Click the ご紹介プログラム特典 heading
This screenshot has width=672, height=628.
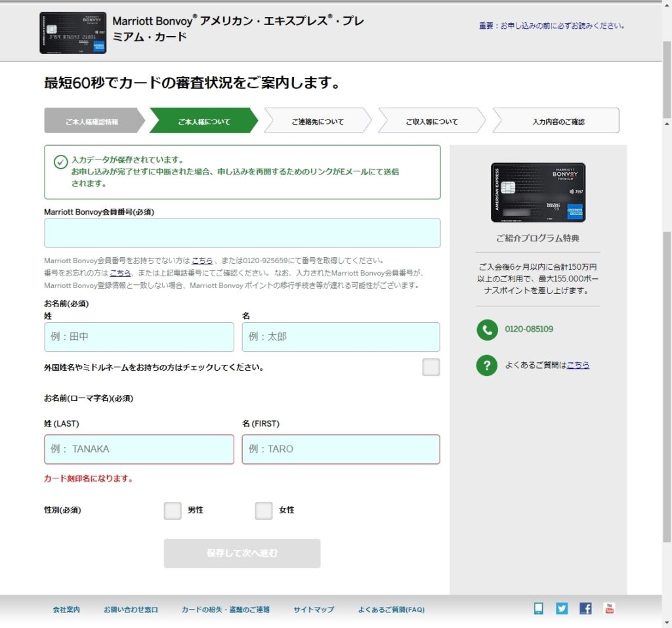pyautogui.click(x=537, y=238)
